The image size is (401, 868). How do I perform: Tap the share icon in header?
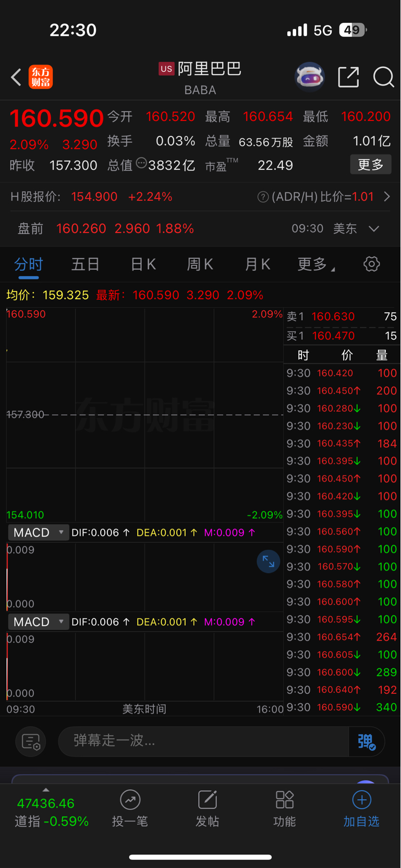[x=348, y=77]
